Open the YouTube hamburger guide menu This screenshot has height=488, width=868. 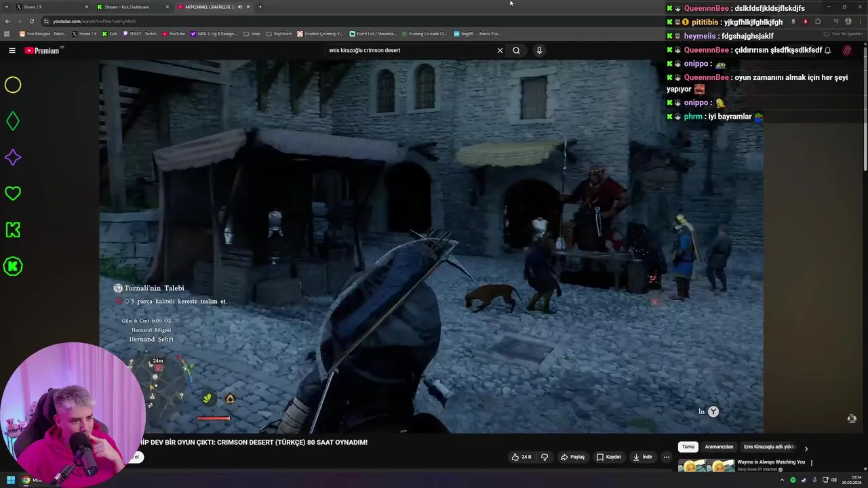pyautogui.click(x=12, y=50)
